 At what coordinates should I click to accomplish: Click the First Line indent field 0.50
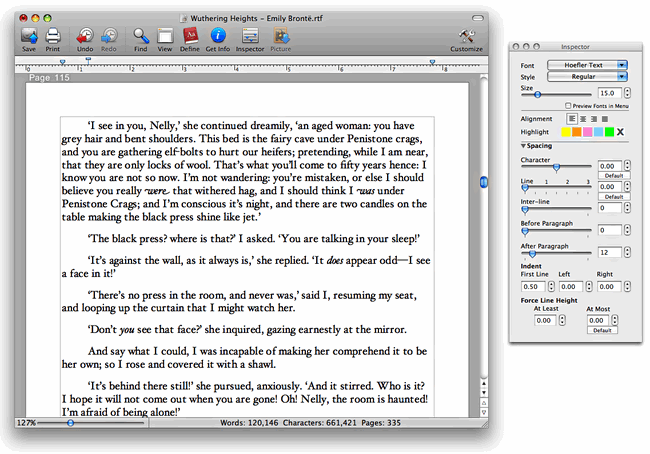pos(533,286)
